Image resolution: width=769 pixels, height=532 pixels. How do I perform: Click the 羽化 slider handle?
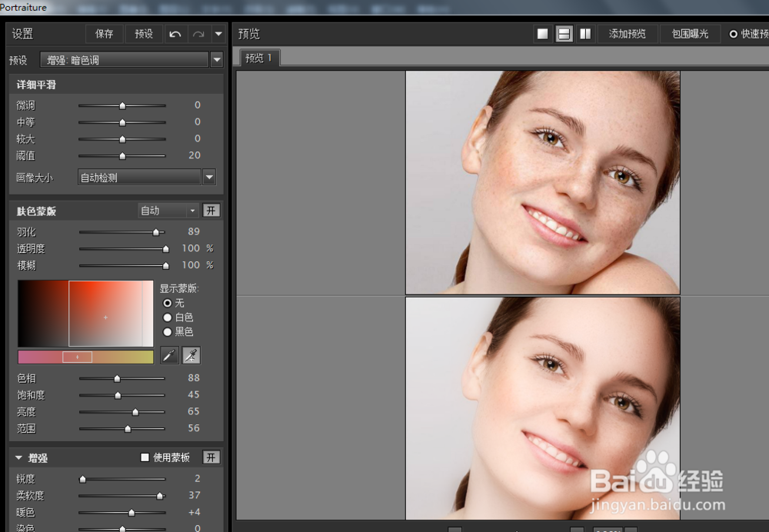click(157, 231)
